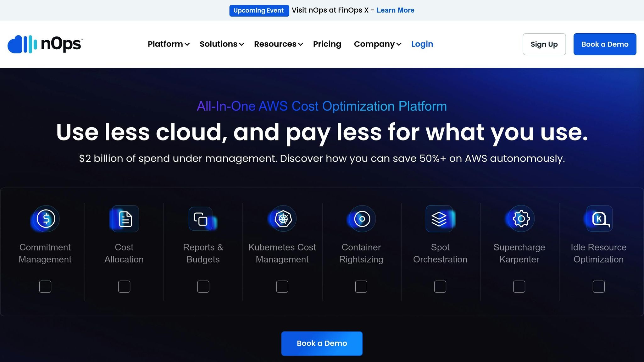Image resolution: width=644 pixels, height=362 pixels.
Task: Click the Upcoming Event badge
Action: click(x=259, y=11)
